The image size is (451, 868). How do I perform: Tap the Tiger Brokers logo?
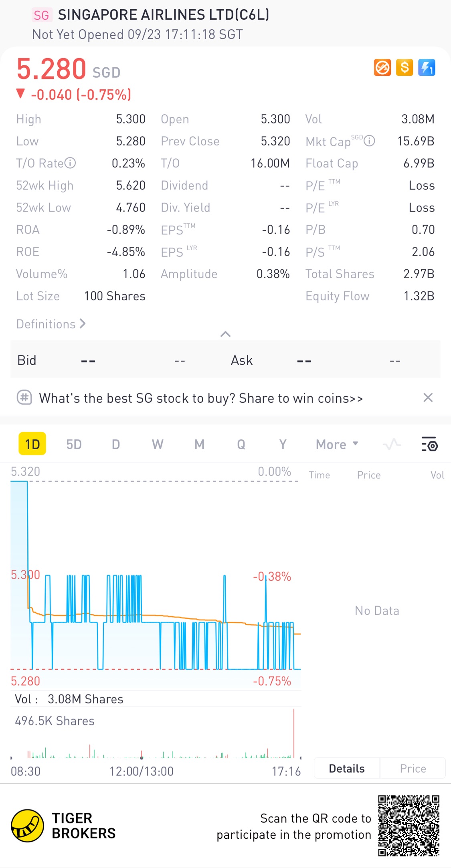tap(27, 826)
